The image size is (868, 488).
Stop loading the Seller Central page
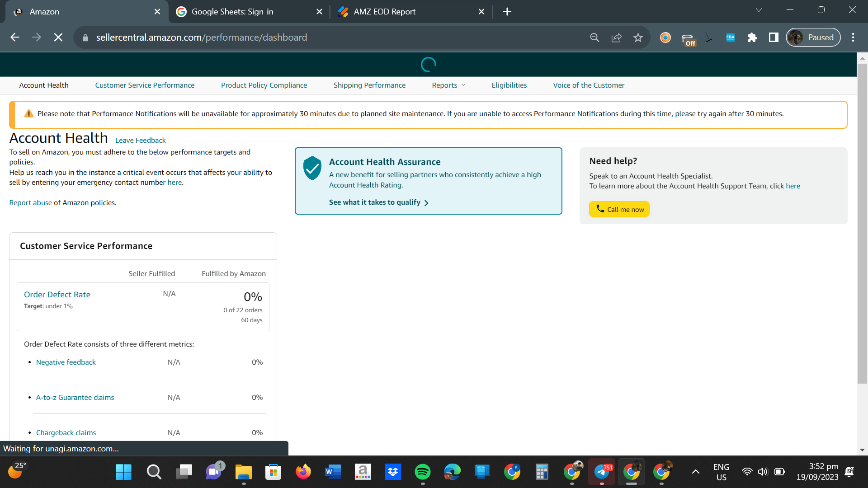(x=58, y=38)
